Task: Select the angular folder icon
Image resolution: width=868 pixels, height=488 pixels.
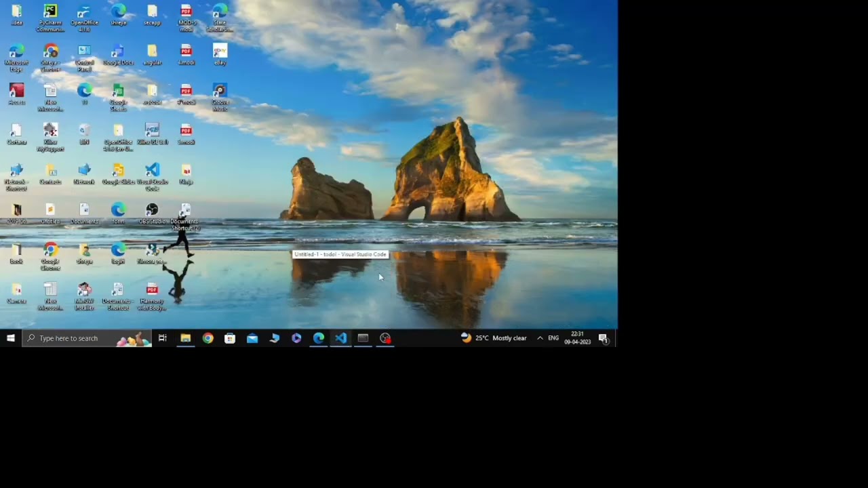Action: point(152,55)
